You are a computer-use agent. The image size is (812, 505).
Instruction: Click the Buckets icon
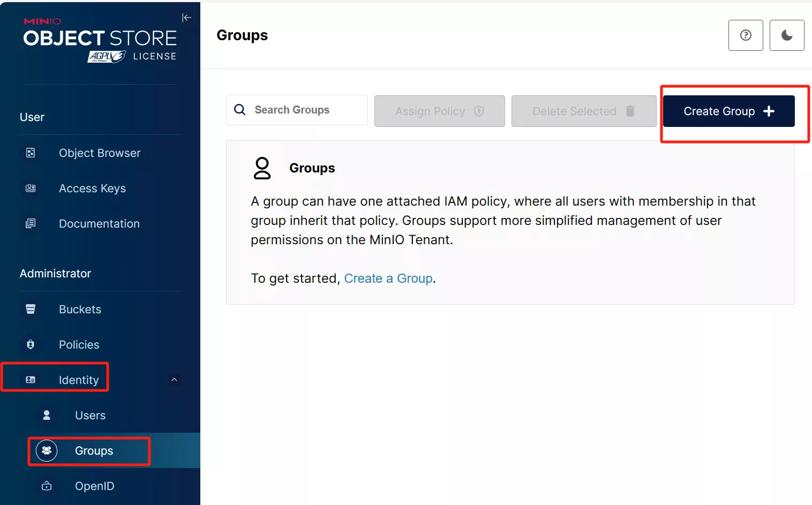click(31, 310)
